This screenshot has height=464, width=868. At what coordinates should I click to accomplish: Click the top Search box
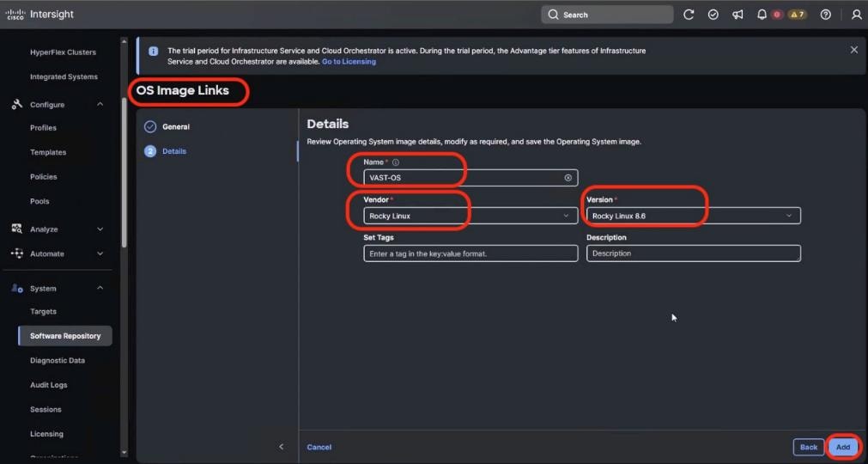pos(607,15)
